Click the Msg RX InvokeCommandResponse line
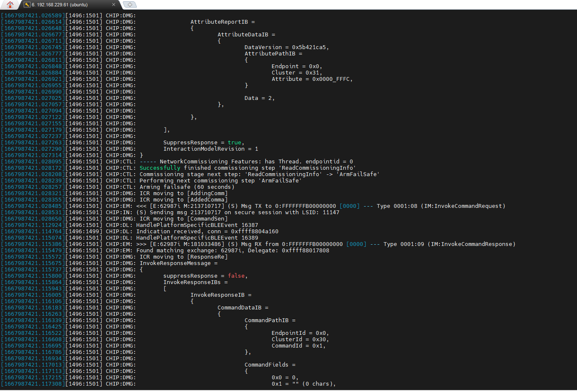 (326, 244)
